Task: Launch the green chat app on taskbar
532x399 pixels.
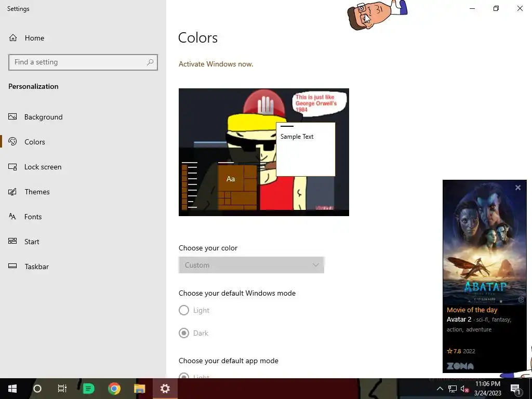Action: point(88,389)
